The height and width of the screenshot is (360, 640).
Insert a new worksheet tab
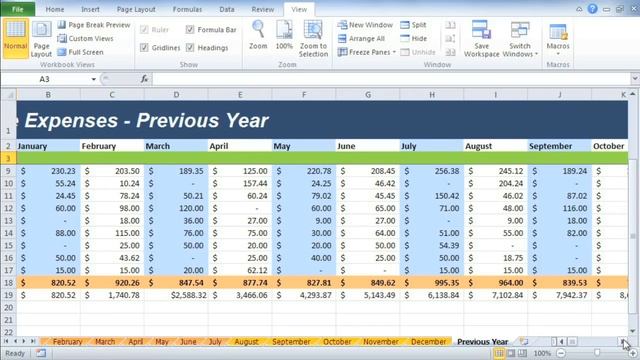click(x=524, y=341)
